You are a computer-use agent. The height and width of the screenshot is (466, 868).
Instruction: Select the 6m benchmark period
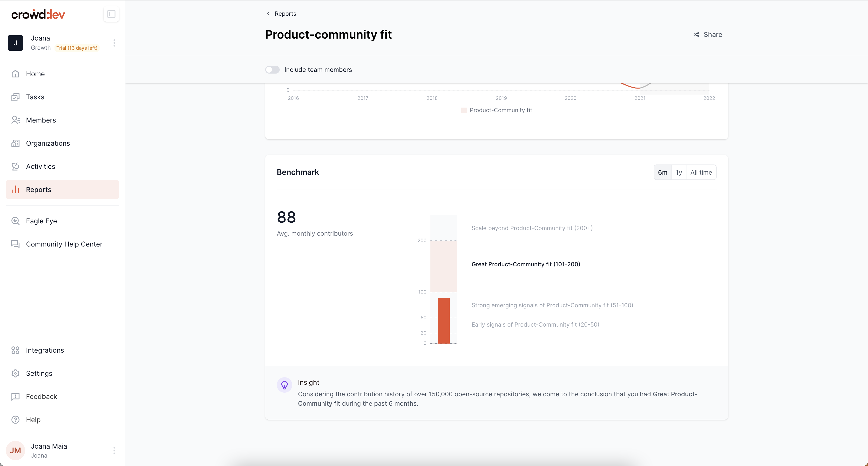pyautogui.click(x=663, y=172)
